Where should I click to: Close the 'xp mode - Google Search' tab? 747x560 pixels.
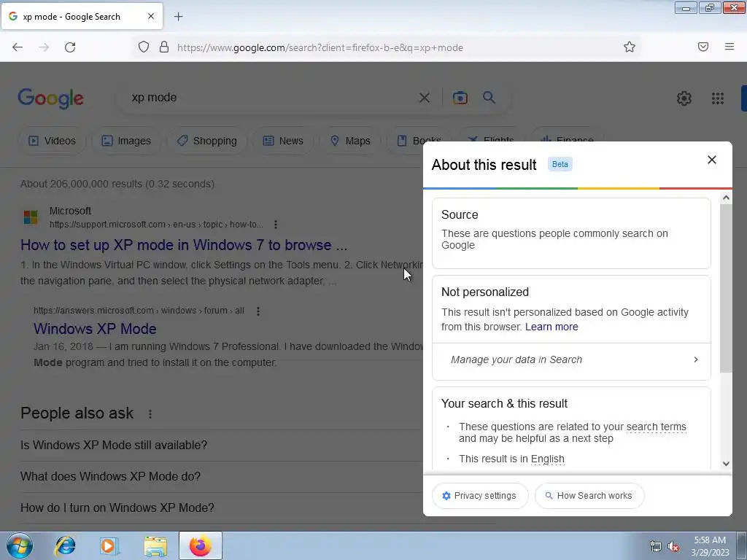(x=151, y=16)
